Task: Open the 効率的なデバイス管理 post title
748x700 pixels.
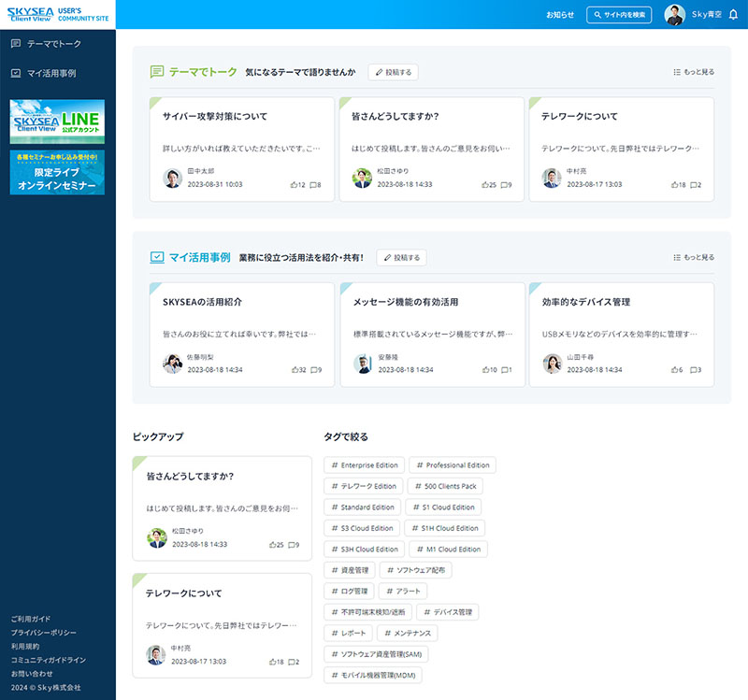Action: point(586,302)
